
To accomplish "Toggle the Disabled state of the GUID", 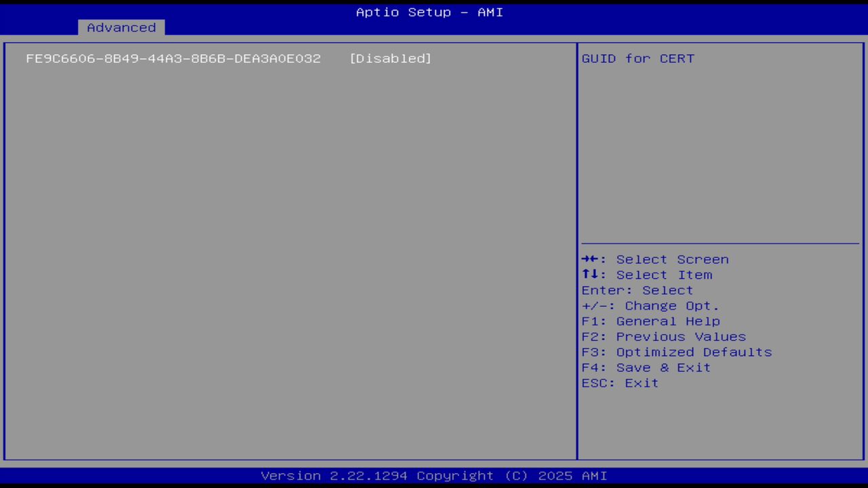I will [x=391, y=58].
